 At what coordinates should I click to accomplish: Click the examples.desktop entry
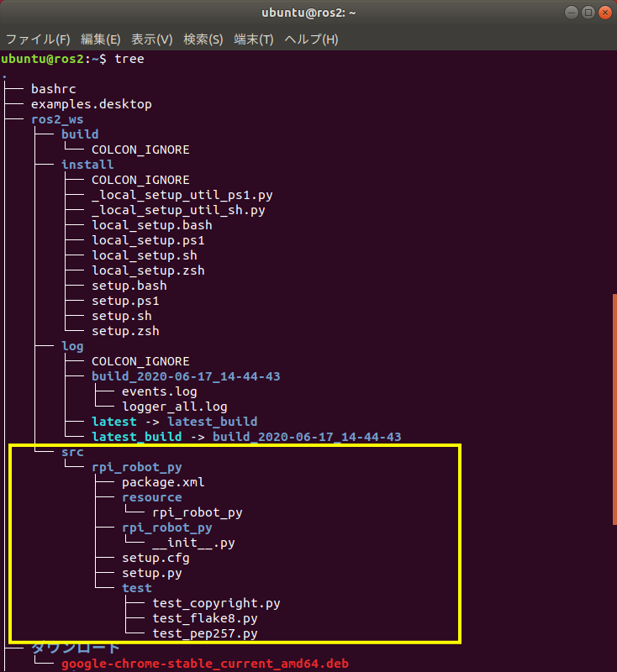point(92,104)
